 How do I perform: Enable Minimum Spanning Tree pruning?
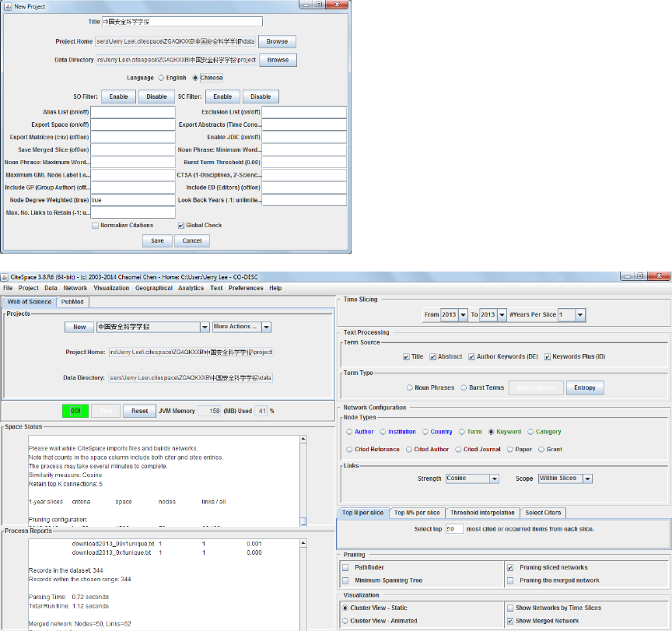coord(345,580)
